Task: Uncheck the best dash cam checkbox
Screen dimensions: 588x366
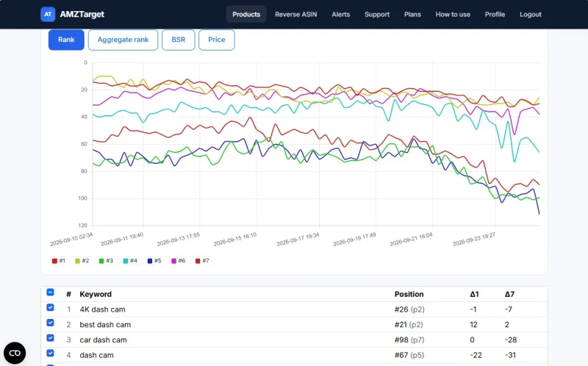Action: tap(50, 323)
